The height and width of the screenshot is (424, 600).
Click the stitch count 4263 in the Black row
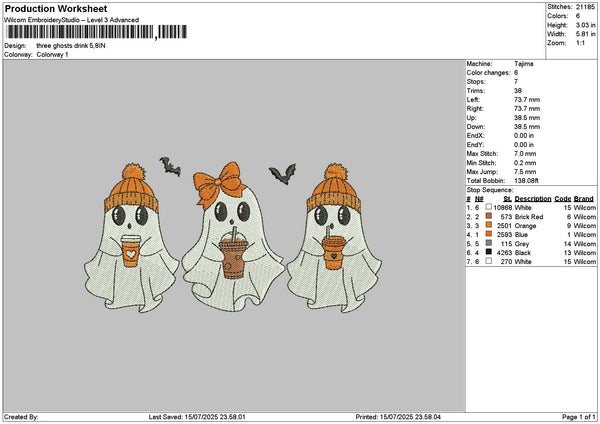pyautogui.click(x=504, y=253)
